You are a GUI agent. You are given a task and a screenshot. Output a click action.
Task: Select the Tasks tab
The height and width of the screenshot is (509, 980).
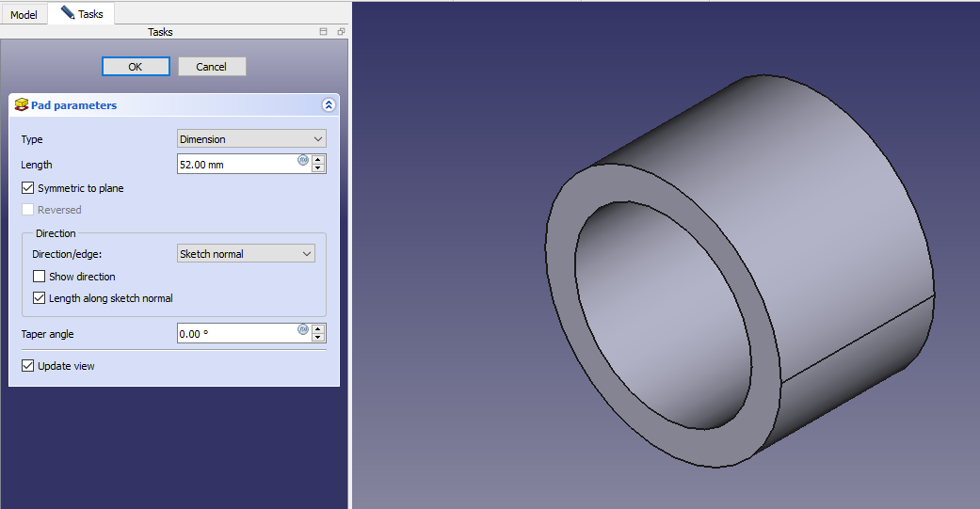tap(82, 14)
